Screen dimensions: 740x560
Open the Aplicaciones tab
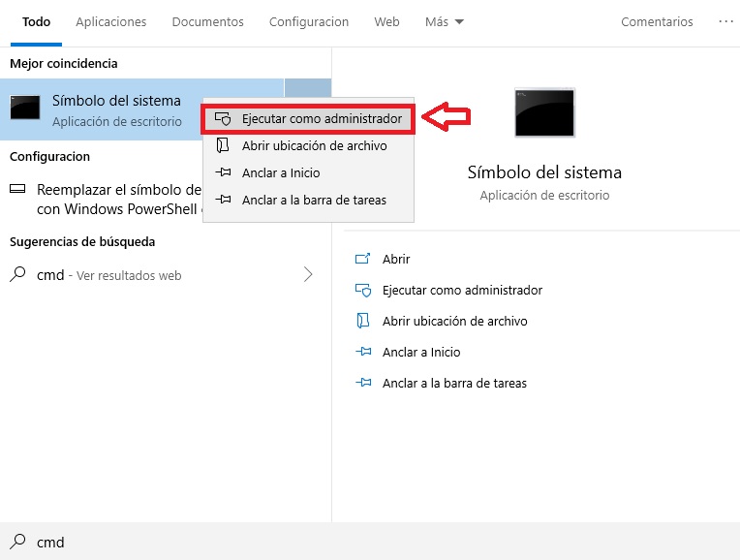coord(111,22)
